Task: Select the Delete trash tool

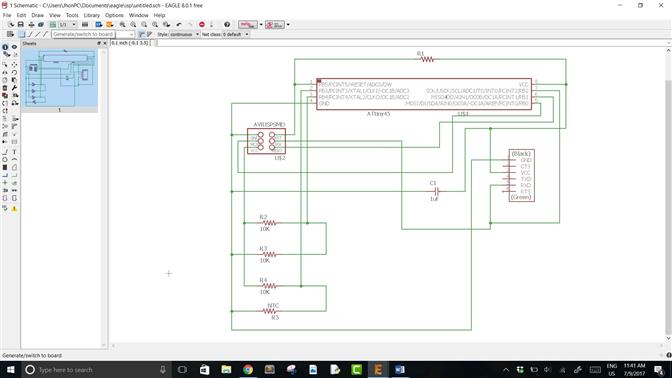Action: [5, 88]
